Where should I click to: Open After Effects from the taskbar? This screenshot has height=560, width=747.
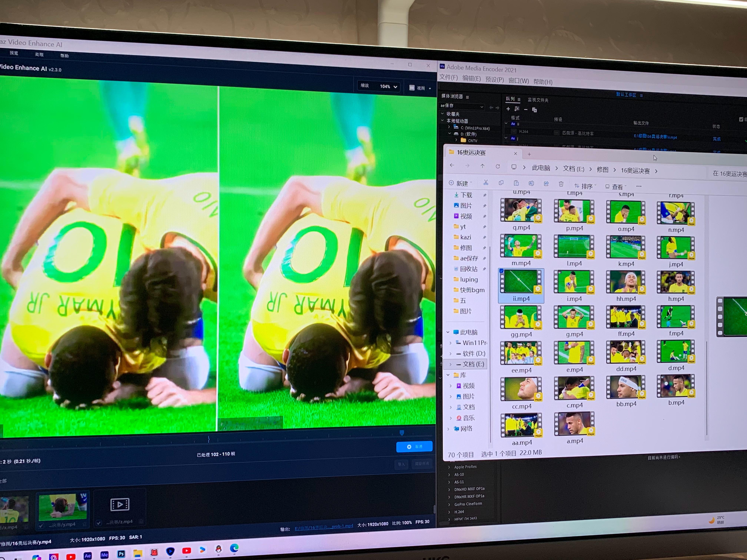(x=87, y=555)
